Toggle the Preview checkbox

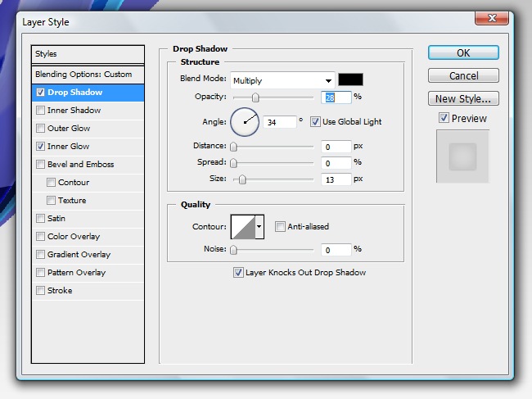[x=444, y=118]
